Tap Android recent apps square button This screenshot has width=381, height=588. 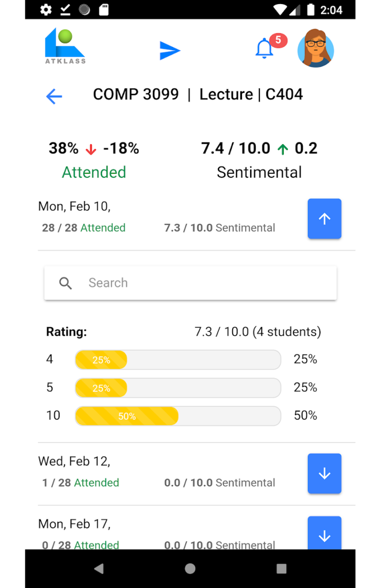[x=281, y=569]
